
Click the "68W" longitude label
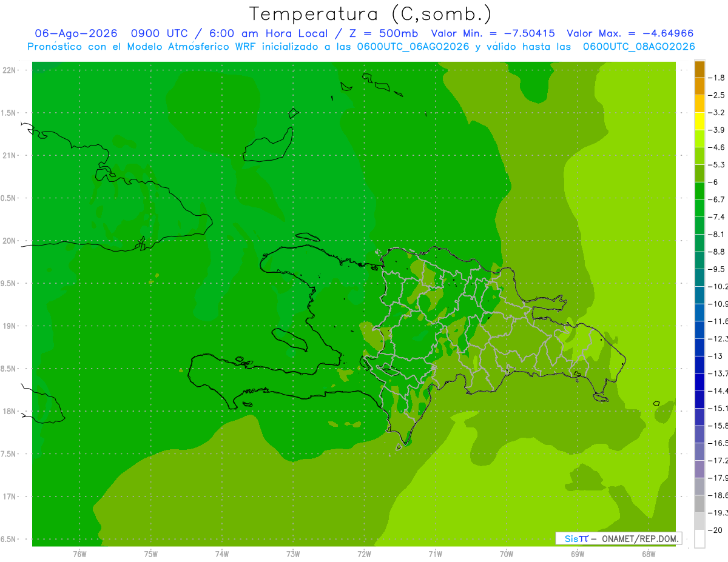click(x=649, y=554)
